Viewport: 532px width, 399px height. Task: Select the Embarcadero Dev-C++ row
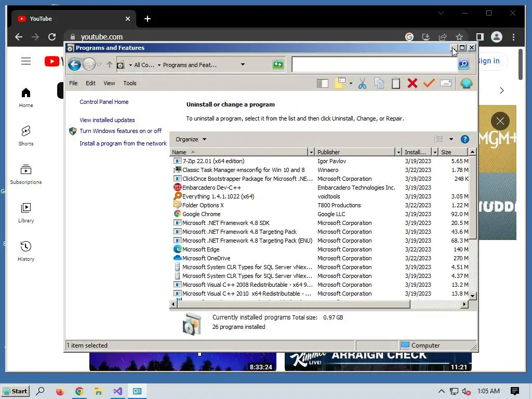[320, 188]
